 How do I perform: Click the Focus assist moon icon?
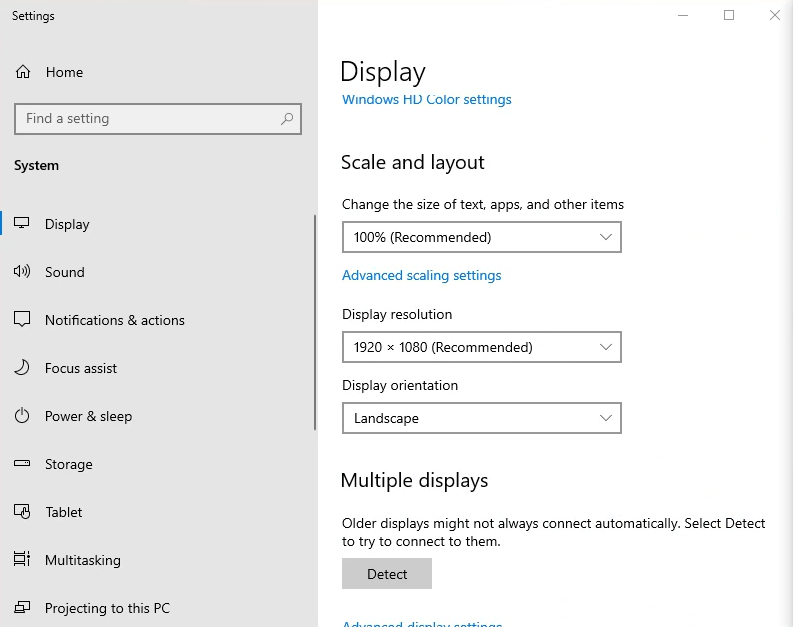pyautogui.click(x=23, y=368)
